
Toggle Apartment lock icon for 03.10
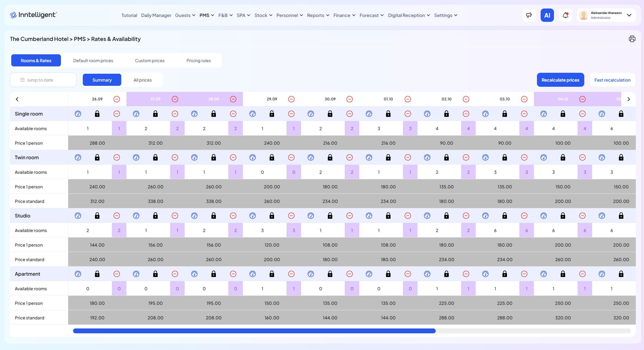[x=505, y=274]
